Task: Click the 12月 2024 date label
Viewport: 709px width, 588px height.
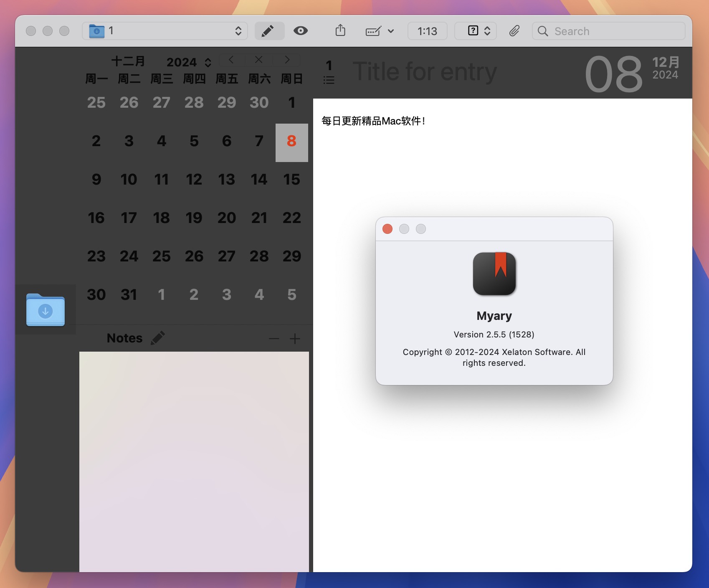Action: click(666, 68)
